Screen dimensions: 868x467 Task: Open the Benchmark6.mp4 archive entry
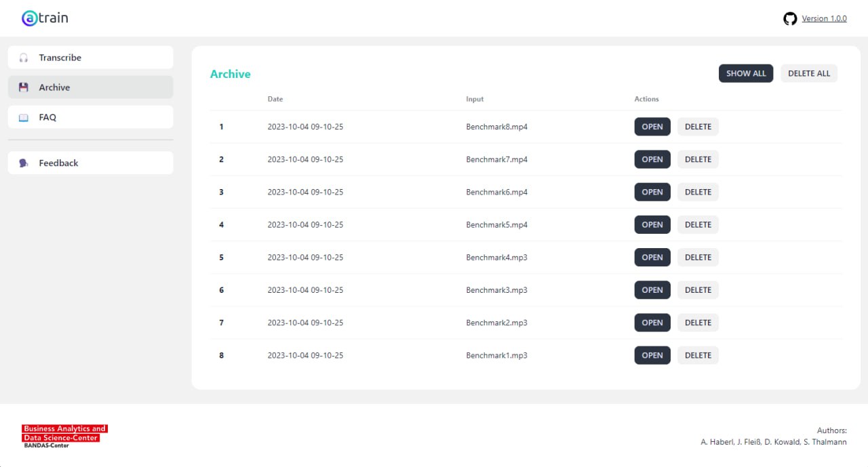click(x=652, y=192)
